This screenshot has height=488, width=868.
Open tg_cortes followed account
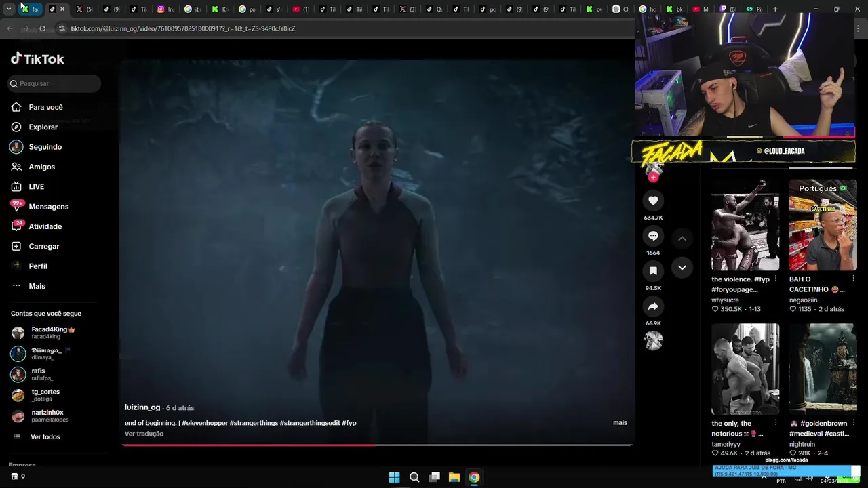tap(35, 395)
